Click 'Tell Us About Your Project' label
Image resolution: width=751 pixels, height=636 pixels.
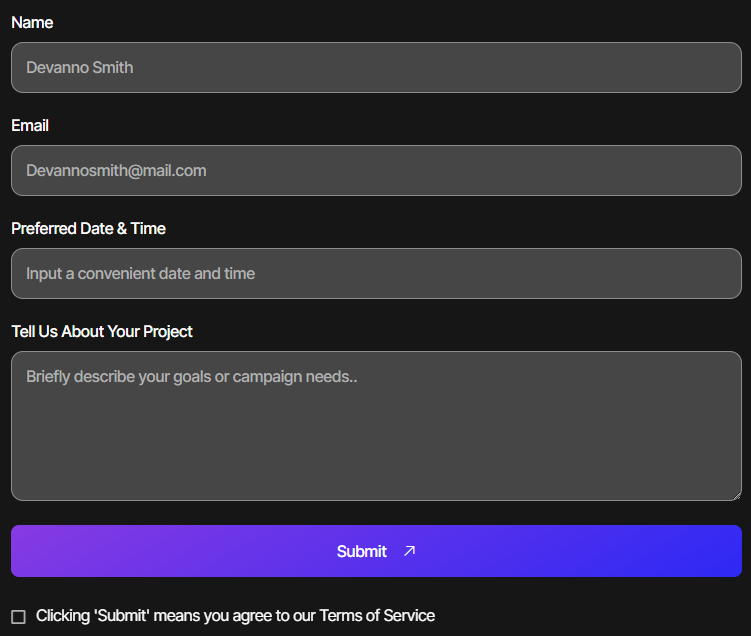coord(102,331)
